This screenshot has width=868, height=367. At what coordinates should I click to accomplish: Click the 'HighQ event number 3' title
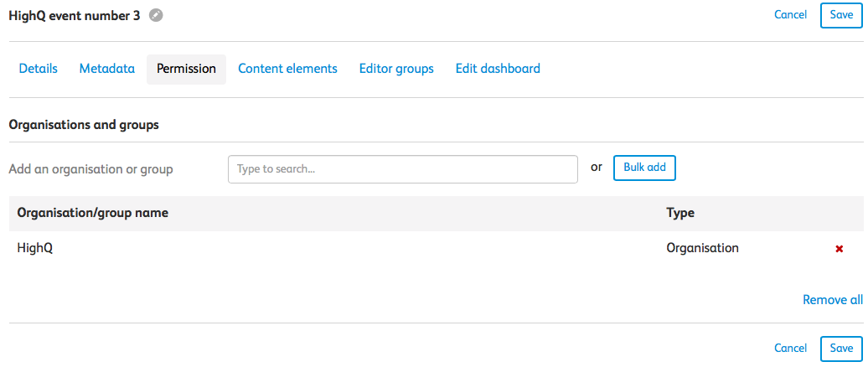75,15
